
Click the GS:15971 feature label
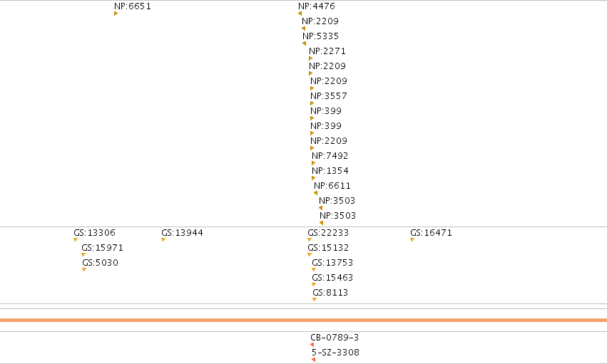coord(102,248)
